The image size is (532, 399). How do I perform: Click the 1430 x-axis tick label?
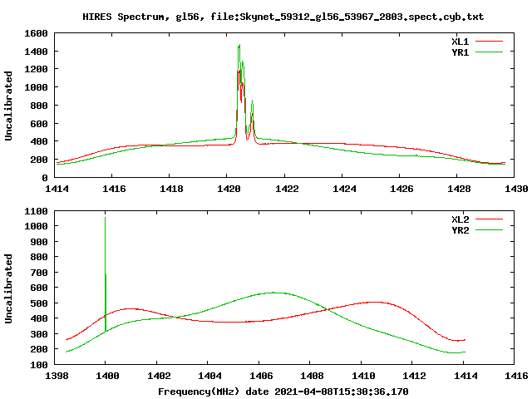click(516, 189)
